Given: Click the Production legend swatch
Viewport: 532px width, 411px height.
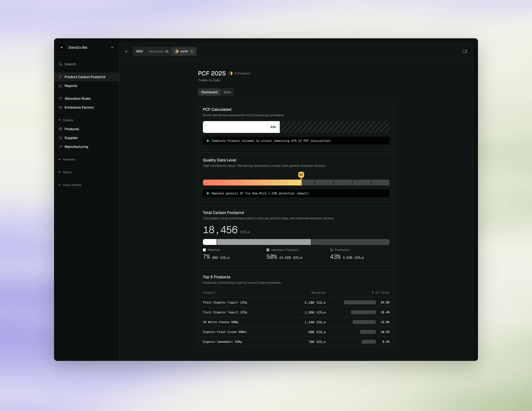Looking at the screenshot, I should click(x=331, y=250).
